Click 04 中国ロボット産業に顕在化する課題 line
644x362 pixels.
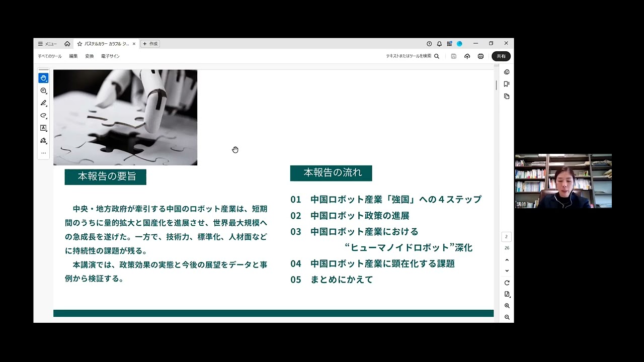click(x=372, y=263)
